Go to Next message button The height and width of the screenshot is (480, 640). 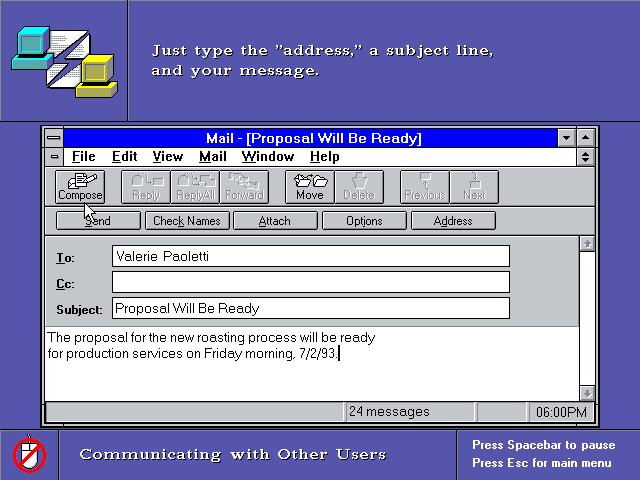tap(474, 187)
